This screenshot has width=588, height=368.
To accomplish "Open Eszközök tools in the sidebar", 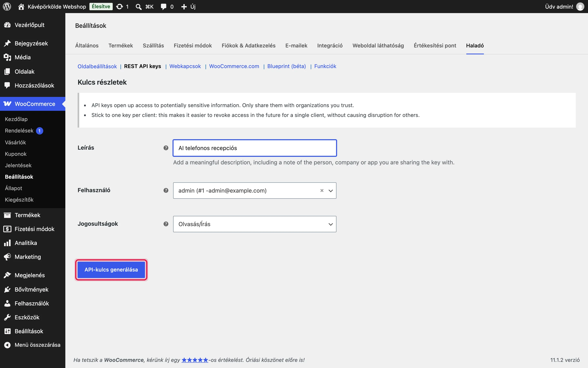I will [x=32, y=317].
